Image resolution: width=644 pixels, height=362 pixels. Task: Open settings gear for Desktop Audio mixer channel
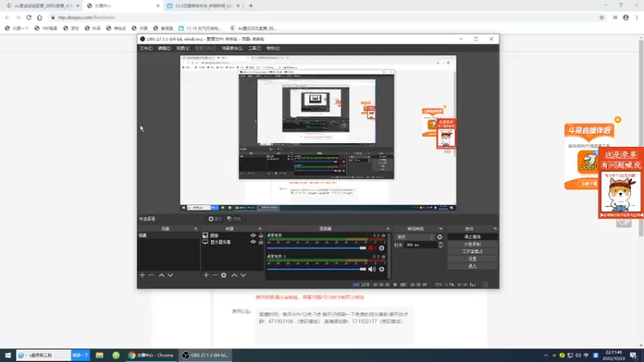(382, 248)
